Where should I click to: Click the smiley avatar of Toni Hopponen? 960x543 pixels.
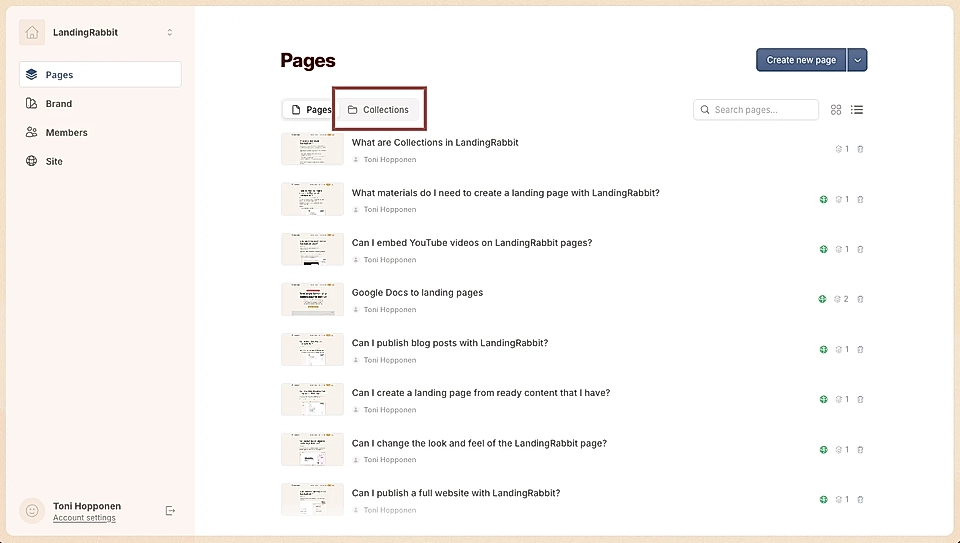pos(32,511)
